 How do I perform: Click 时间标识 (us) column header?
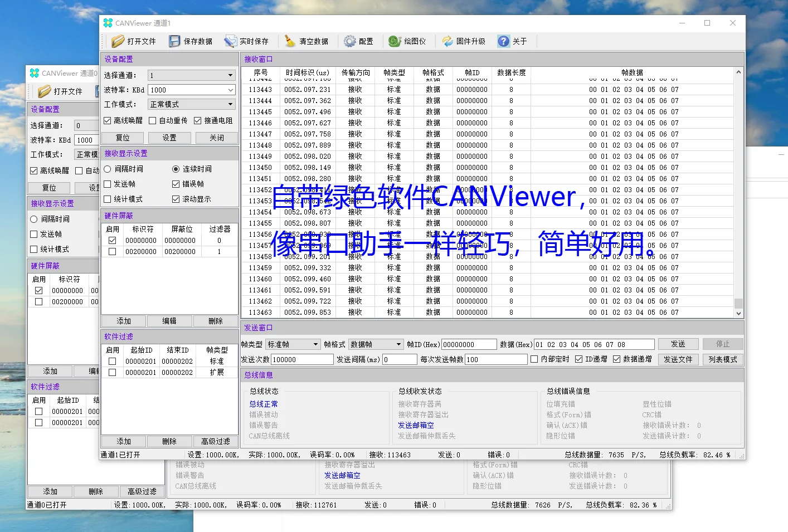tap(308, 72)
